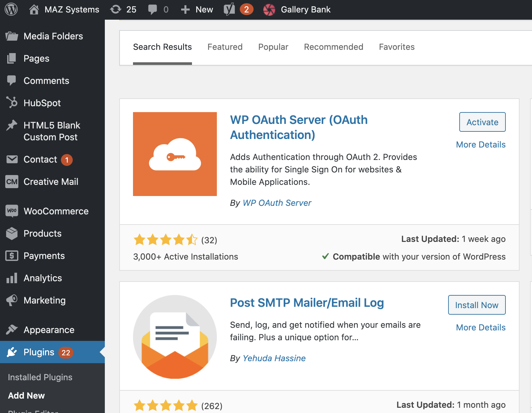Open More Details for WP OAuth Server
Viewport: 532px width, 413px height.
click(x=481, y=145)
